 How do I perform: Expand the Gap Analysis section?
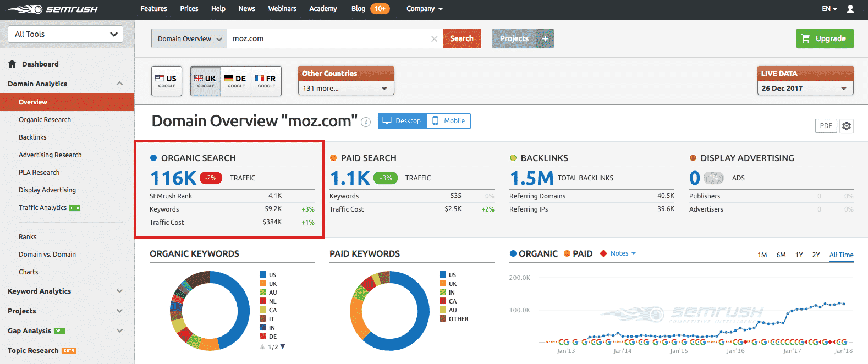119,331
